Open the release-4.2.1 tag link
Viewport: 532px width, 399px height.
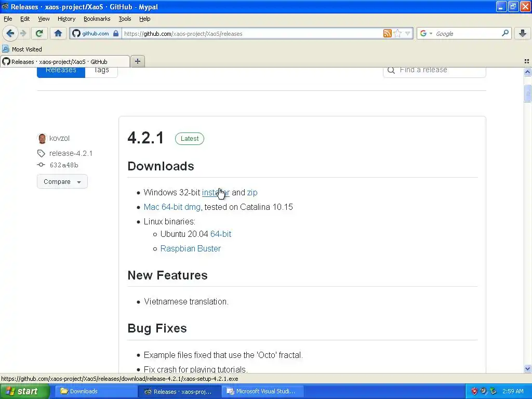71,153
